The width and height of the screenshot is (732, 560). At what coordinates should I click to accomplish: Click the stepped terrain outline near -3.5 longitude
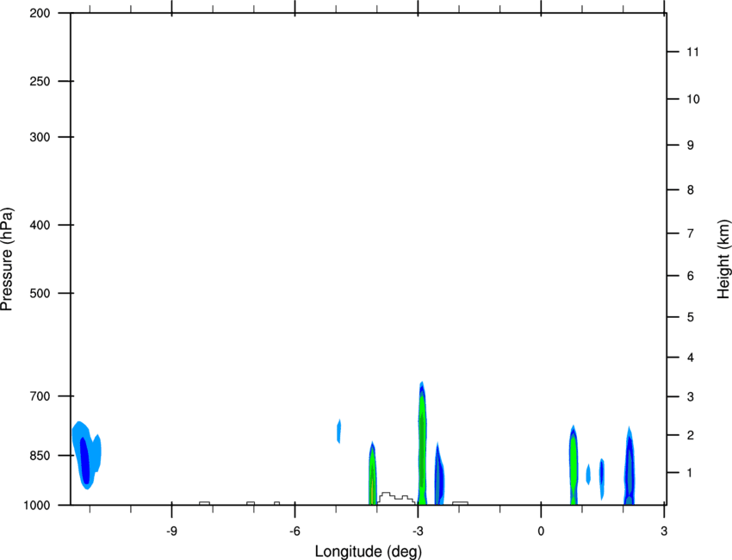point(396,498)
